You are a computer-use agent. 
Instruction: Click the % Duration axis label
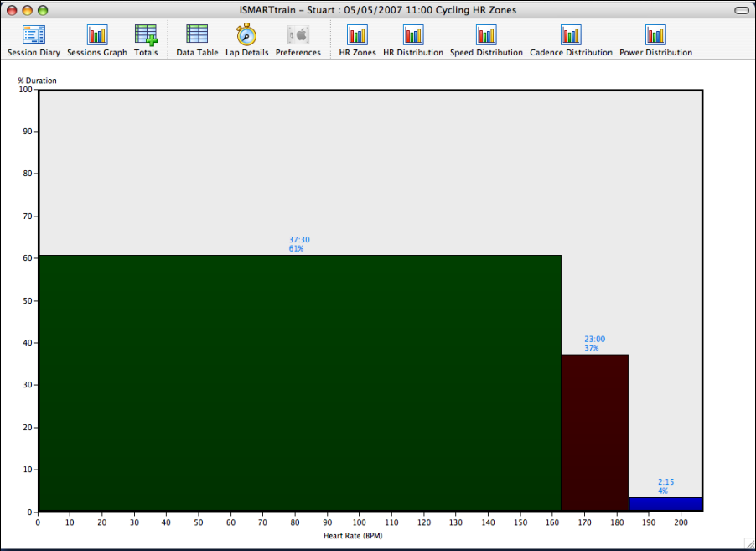pos(37,81)
